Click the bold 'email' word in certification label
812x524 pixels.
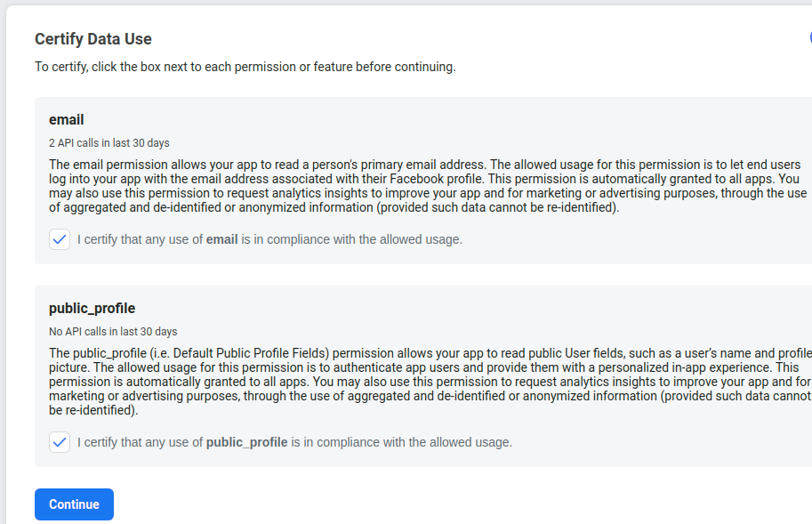click(222, 239)
